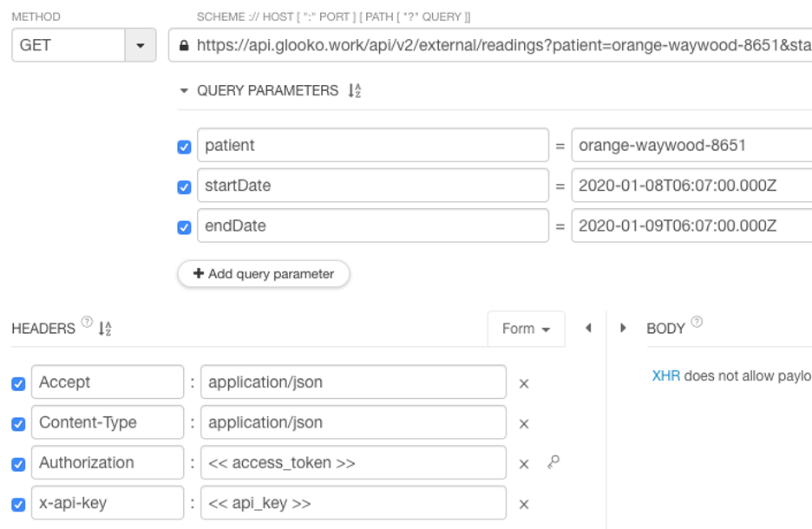Open the Form dropdown for headers view
Screen dimensions: 812x529
tap(527, 328)
